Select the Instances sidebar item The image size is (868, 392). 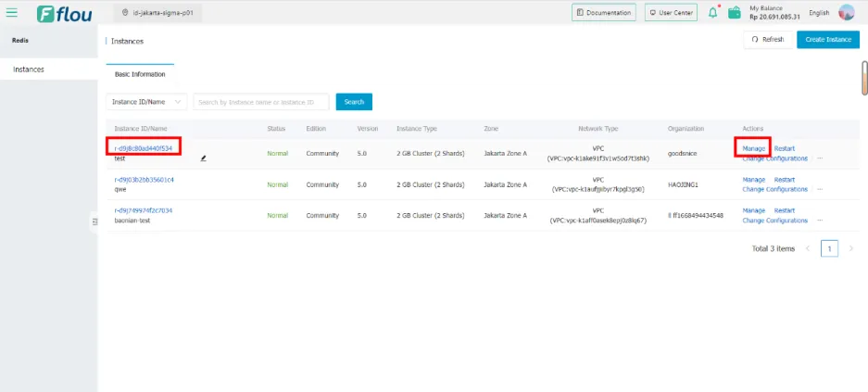[49, 70]
